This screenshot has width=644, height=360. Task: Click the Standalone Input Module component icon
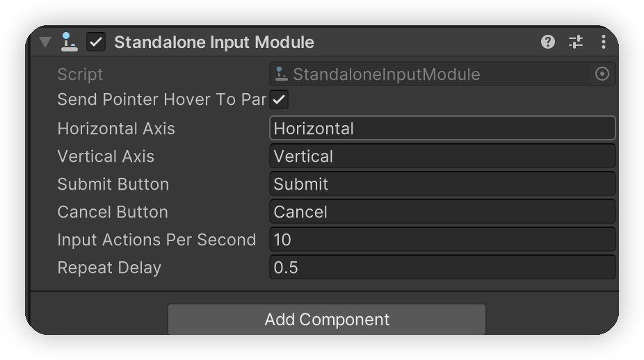[69, 42]
